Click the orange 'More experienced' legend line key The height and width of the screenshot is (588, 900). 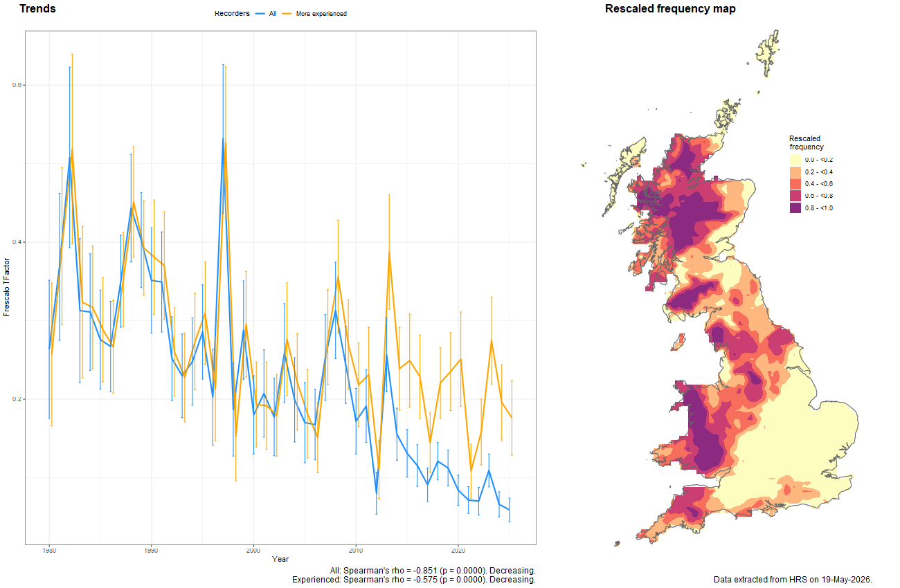[286, 14]
